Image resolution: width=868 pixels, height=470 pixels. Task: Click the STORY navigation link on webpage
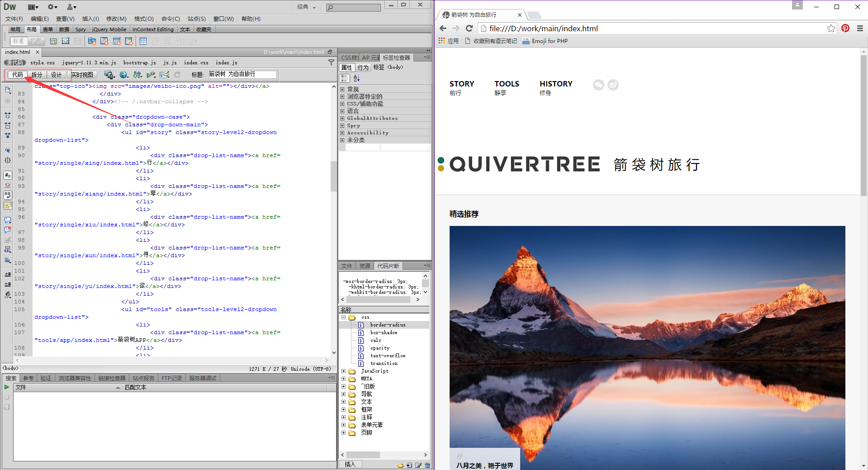(x=461, y=84)
